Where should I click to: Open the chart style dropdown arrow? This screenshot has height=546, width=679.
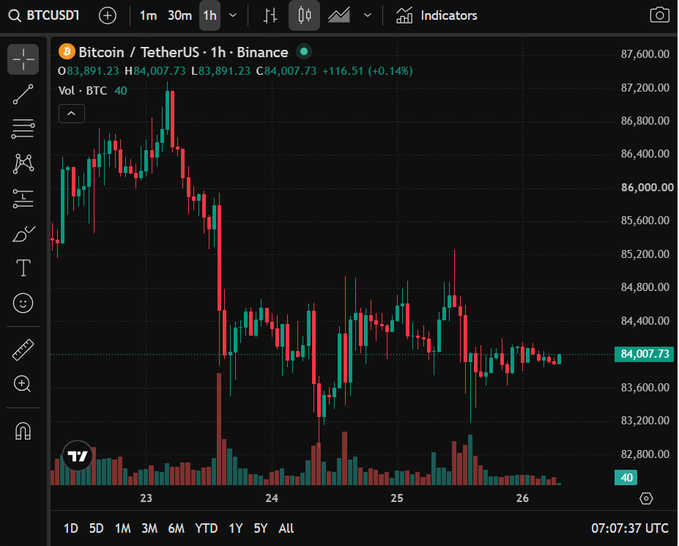click(x=368, y=16)
